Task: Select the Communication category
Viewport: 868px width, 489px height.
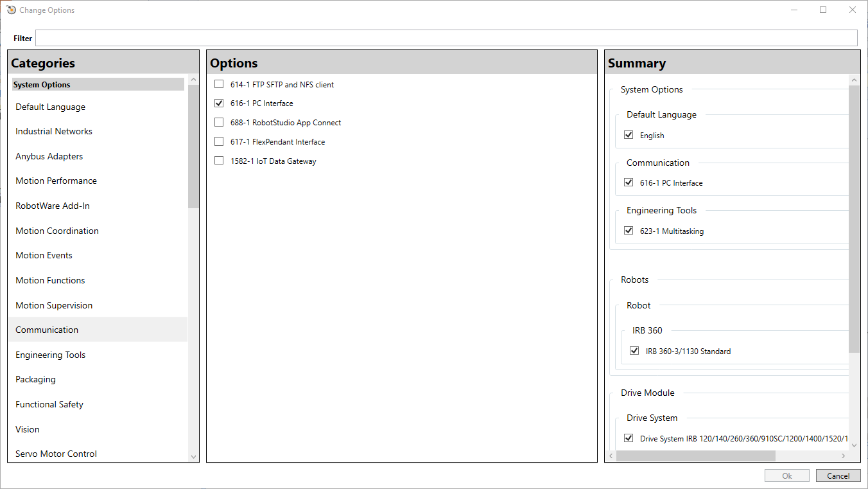Action: (x=98, y=330)
